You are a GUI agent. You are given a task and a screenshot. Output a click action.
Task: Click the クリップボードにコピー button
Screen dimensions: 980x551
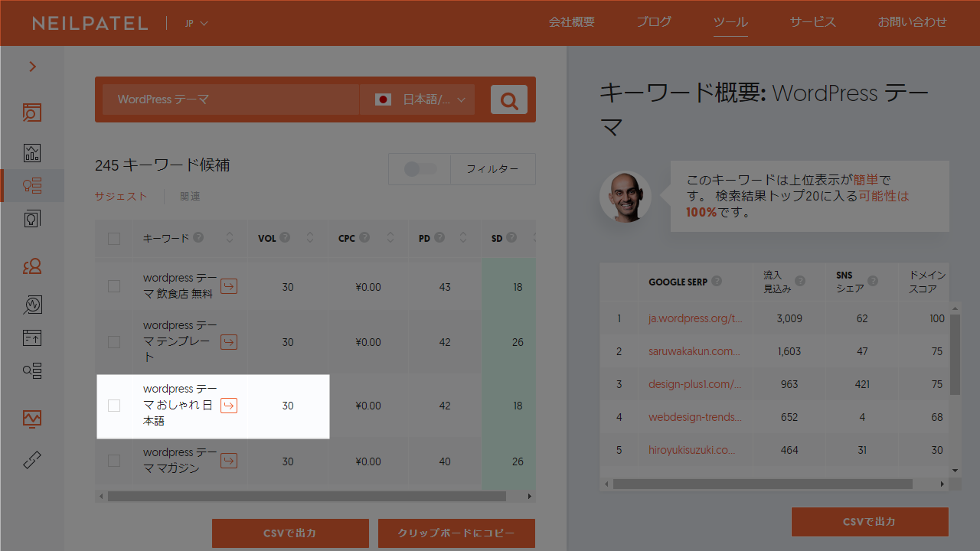tap(456, 533)
